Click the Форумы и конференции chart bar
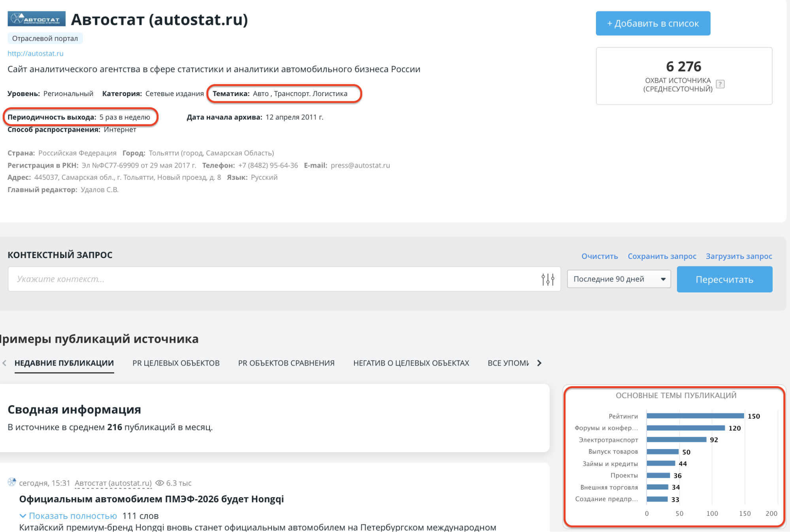790x532 pixels. click(686, 428)
